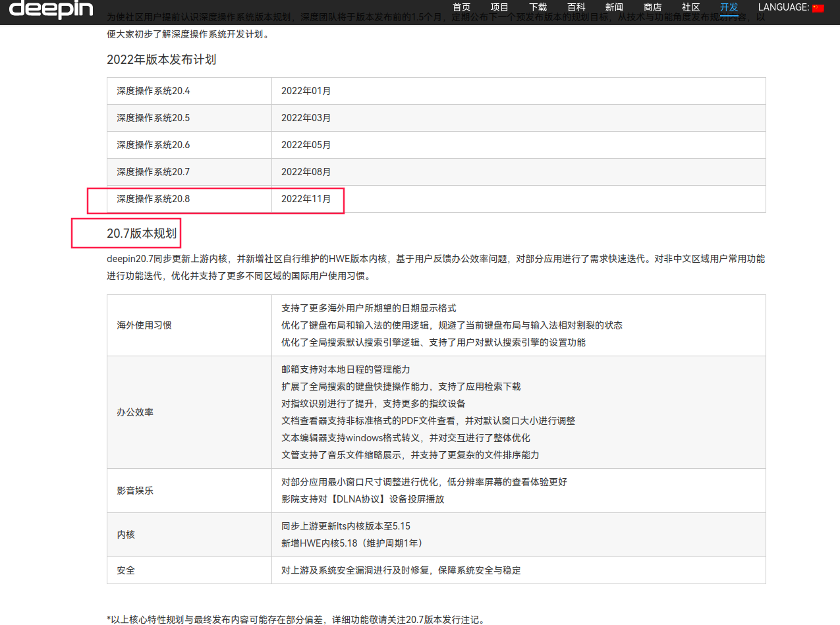This screenshot has height=625, width=840.
Task: Select the 海外使用习惯 category cell
Action: 144,325
